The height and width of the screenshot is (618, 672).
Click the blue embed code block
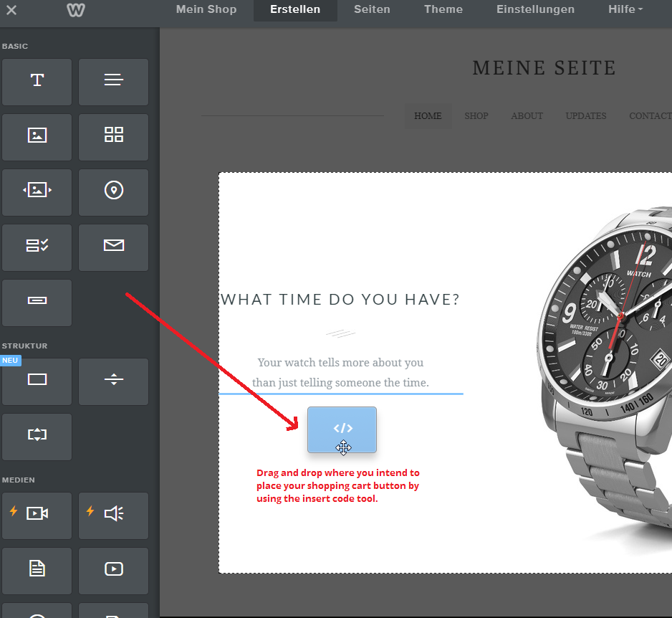point(342,429)
